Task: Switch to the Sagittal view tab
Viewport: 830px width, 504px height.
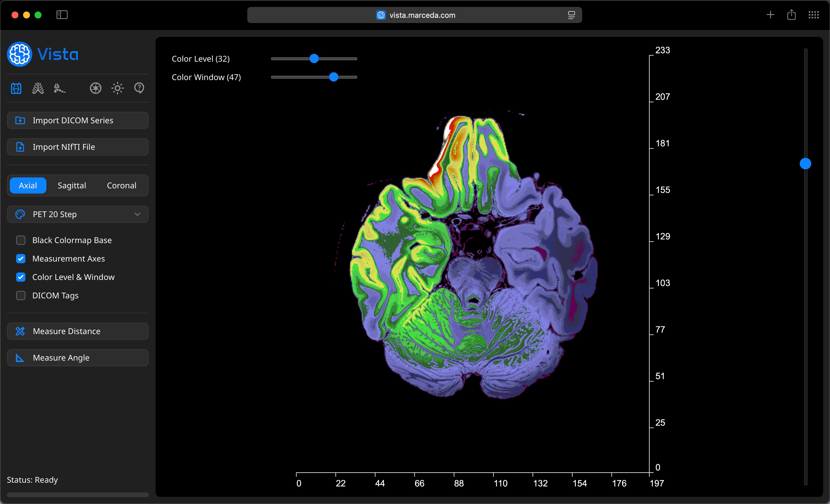Action: coord(72,185)
